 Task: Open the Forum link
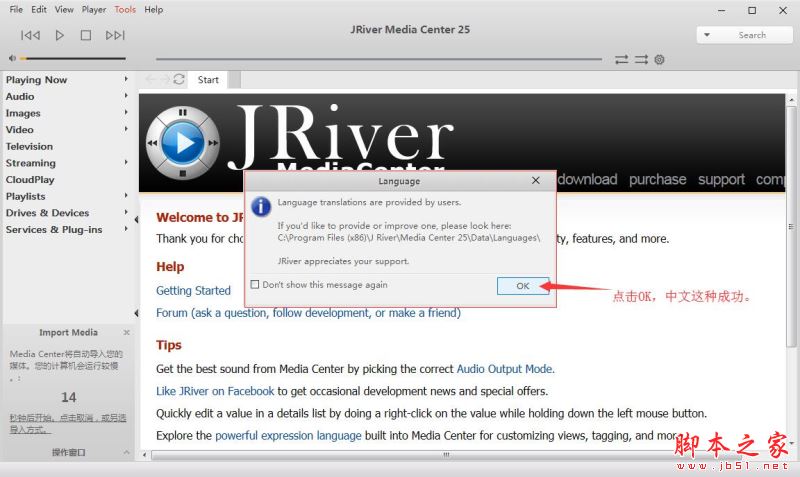pos(308,313)
